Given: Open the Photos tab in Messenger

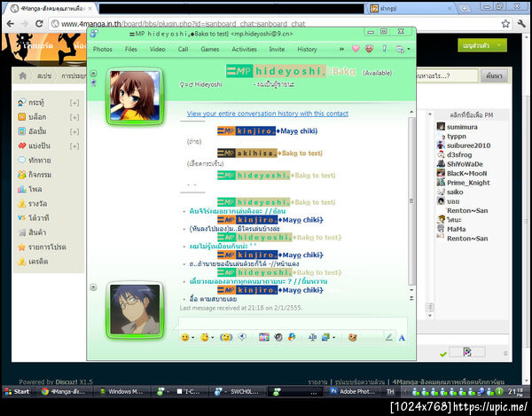Looking at the screenshot, I should point(103,49).
